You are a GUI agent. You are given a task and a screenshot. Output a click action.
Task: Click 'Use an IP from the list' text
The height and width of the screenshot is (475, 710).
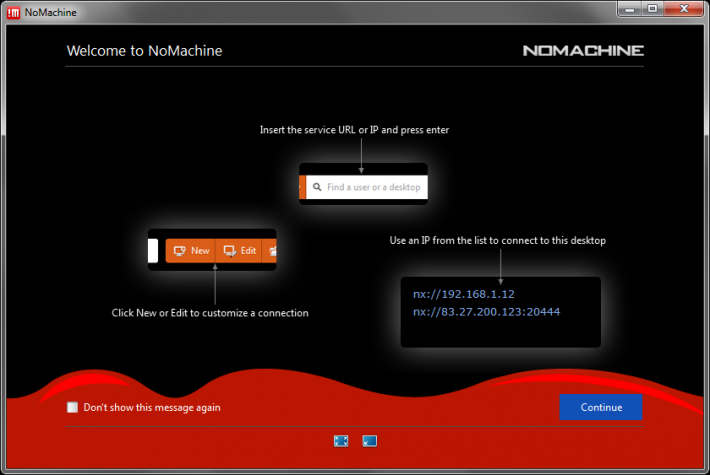(438, 240)
